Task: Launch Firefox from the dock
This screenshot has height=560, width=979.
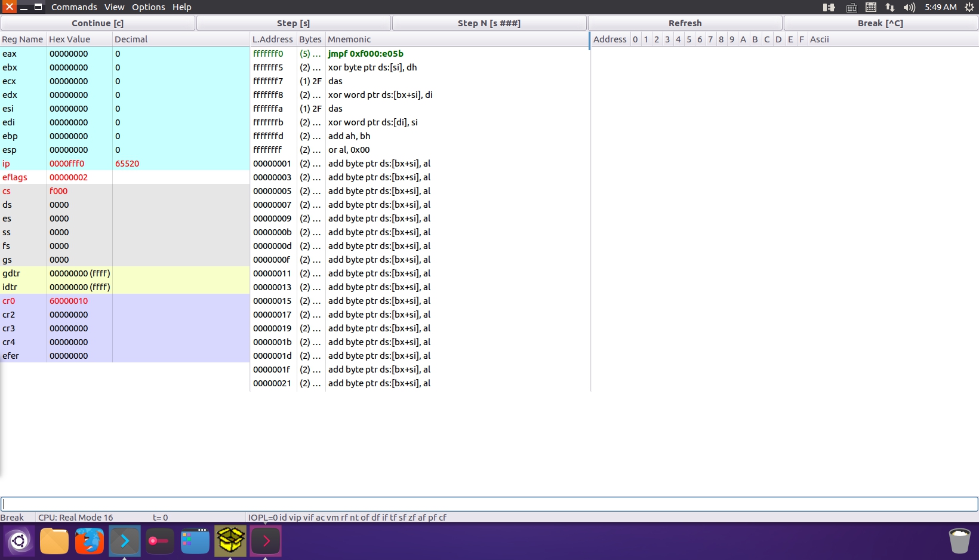Action: click(x=89, y=541)
